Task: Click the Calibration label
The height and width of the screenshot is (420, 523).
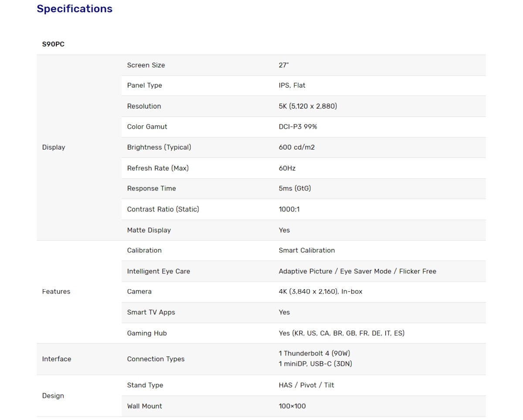Action: (144, 250)
